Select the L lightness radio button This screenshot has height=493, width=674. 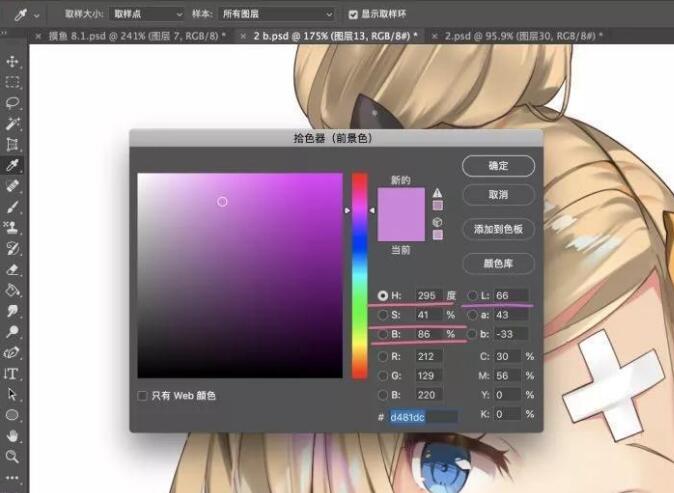click(472, 296)
